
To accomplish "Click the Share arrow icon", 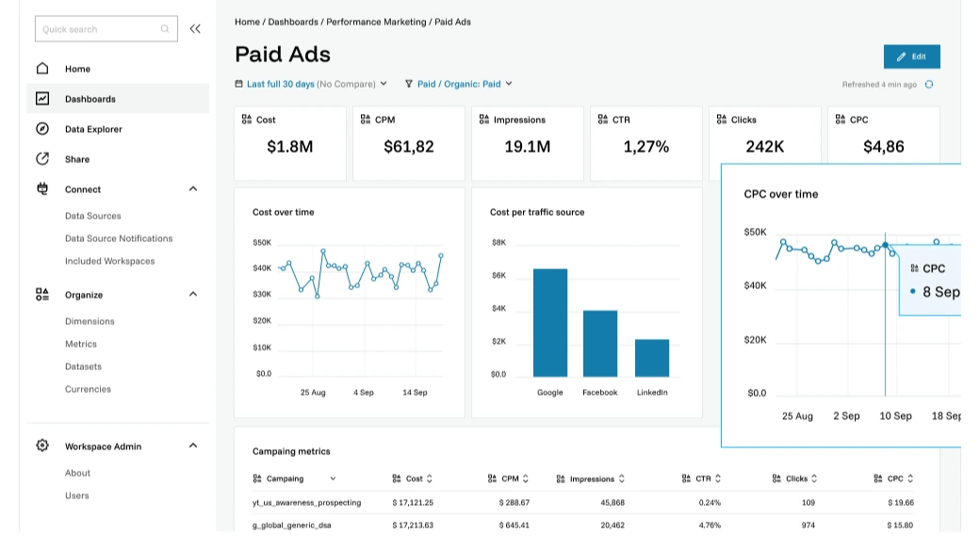I will 42,159.
